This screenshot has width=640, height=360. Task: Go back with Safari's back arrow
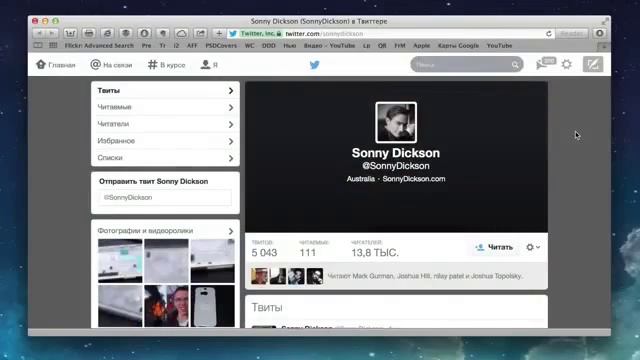click(40, 33)
